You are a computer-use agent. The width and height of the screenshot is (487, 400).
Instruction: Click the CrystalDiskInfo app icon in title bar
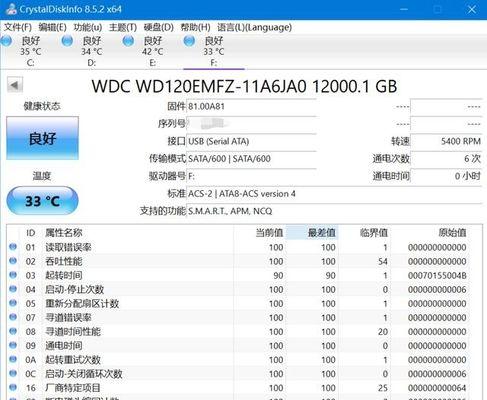(x=11, y=9)
